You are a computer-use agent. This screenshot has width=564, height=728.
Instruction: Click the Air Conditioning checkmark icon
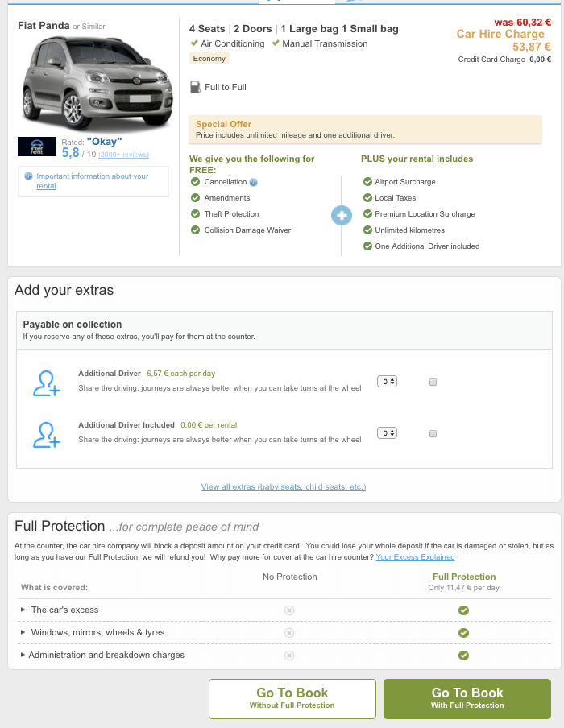194,43
